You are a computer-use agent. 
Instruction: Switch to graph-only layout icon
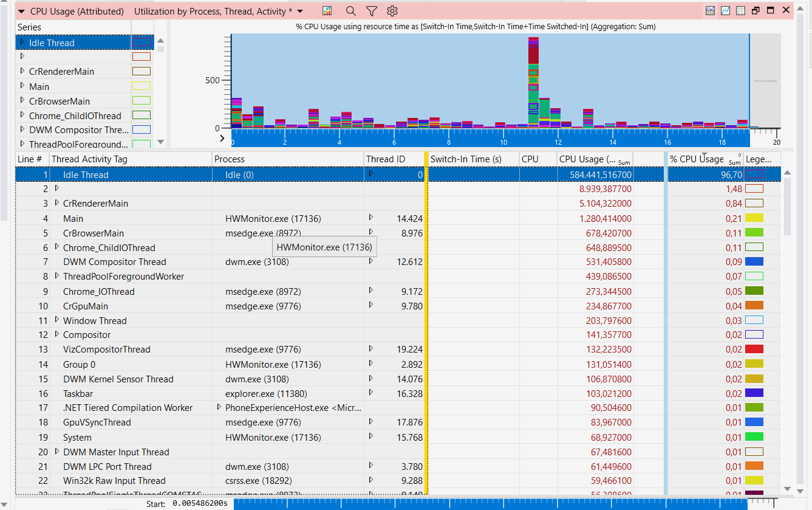coord(725,10)
